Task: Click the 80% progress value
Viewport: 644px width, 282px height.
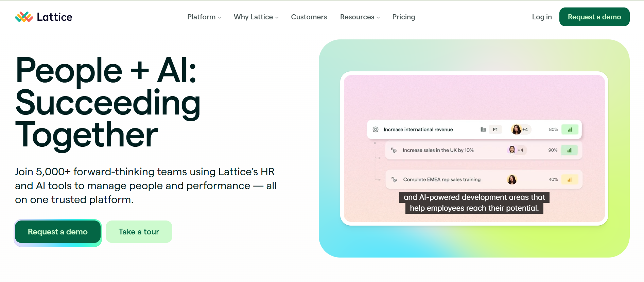Action: [x=553, y=129]
